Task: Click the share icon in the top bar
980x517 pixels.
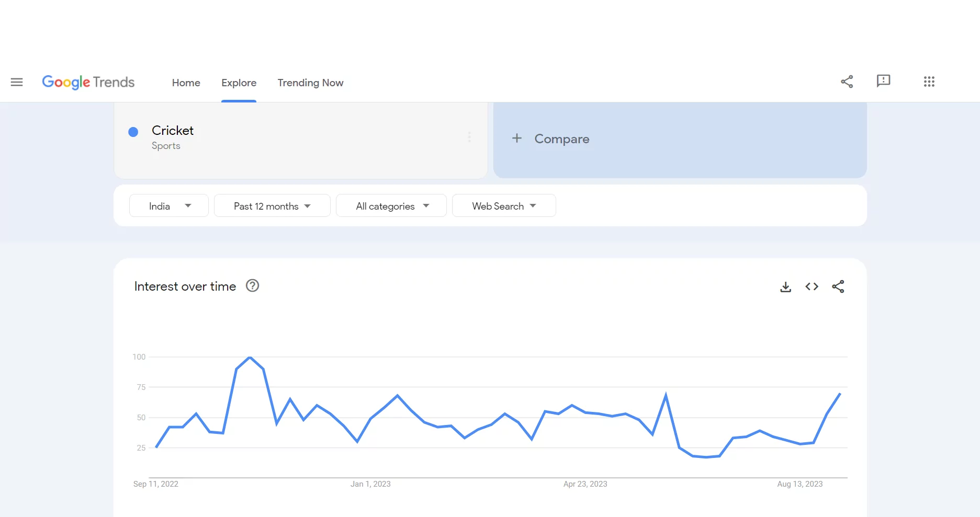Action: [847, 82]
